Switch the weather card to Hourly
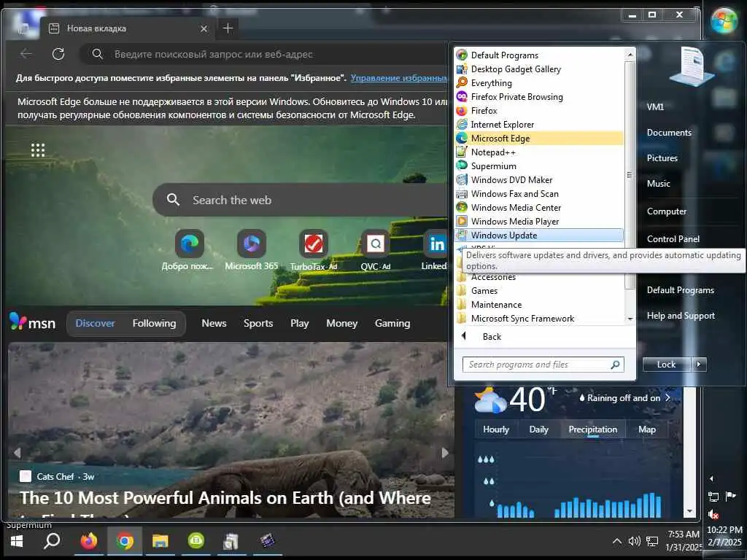Image resolution: width=747 pixels, height=560 pixels. point(496,429)
